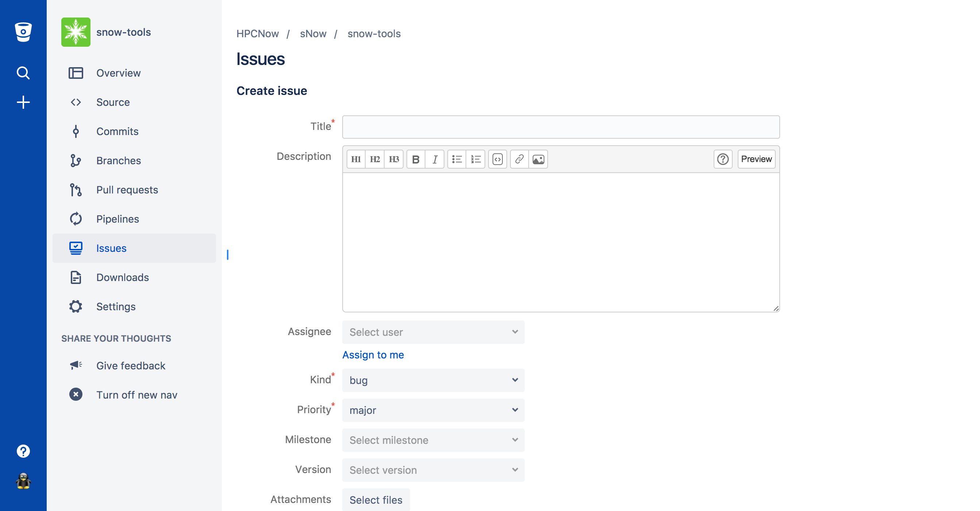Screen dimensions: 980x511
Task: Insert a hyperlink in description
Action: coord(519,159)
